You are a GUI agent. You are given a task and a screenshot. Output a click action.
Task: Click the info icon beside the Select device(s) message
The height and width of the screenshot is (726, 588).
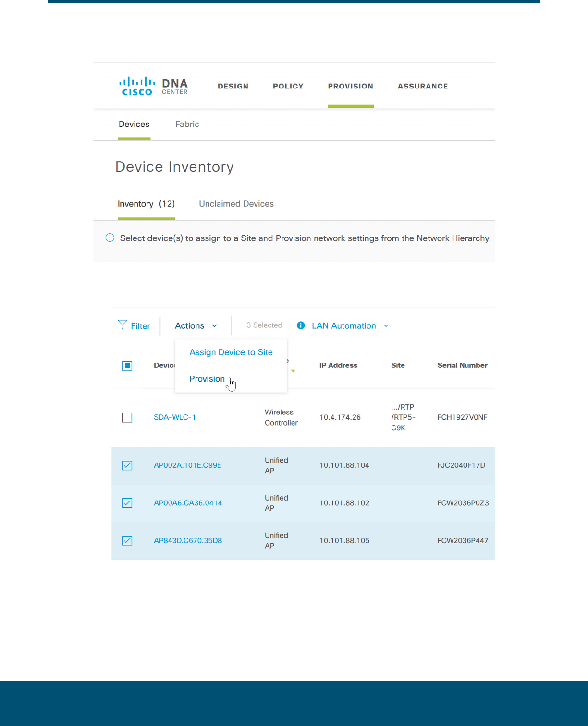coord(110,238)
